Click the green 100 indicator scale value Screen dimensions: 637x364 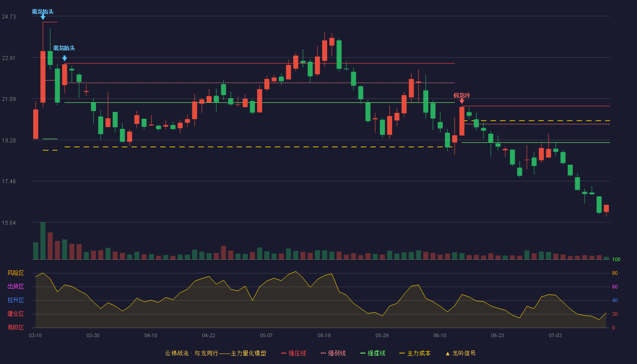point(617,260)
